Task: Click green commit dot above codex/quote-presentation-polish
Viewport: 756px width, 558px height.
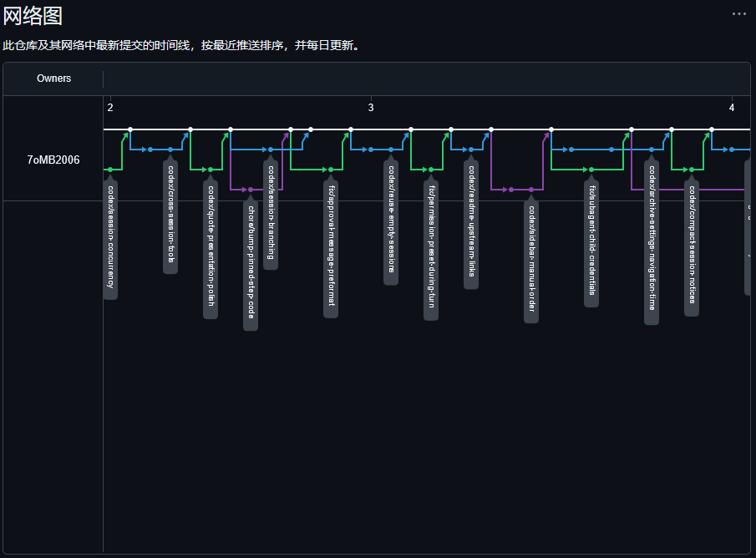Action: 211,170
